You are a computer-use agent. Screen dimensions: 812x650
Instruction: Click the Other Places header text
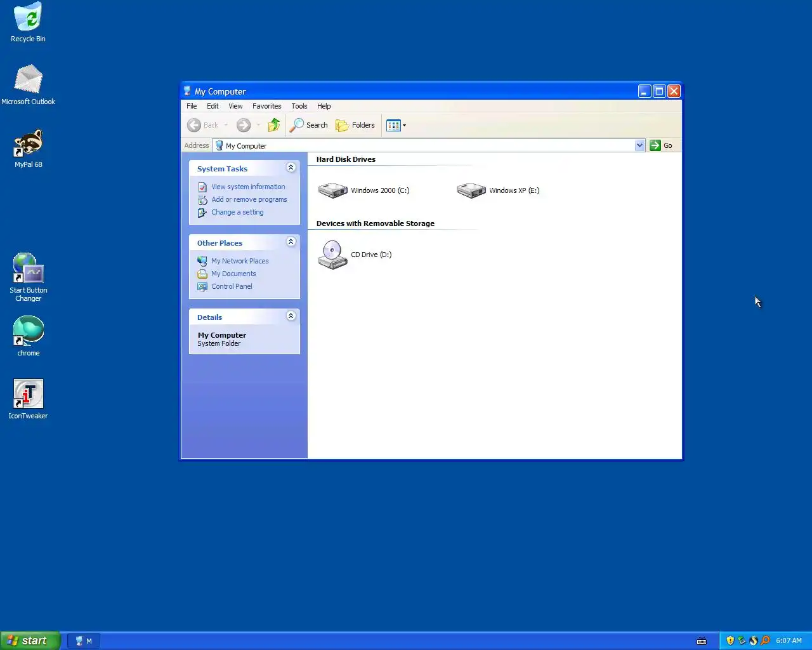(219, 243)
